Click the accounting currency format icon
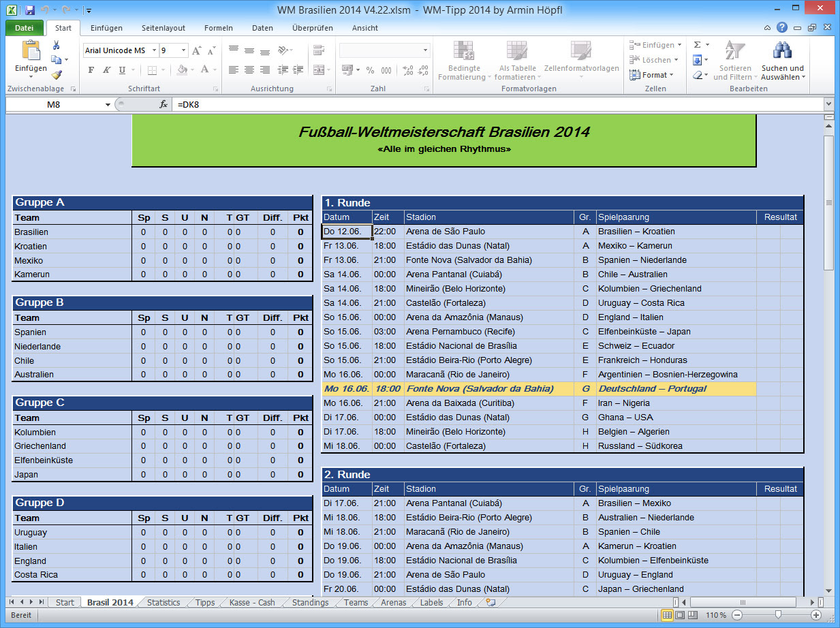Image resolution: width=840 pixels, height=628 pixels. coord(347,69)
